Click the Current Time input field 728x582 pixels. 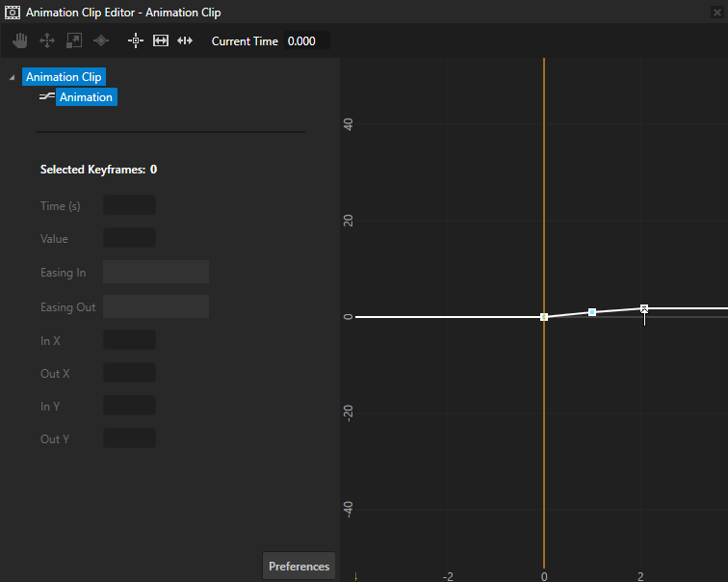coord(307,41)
